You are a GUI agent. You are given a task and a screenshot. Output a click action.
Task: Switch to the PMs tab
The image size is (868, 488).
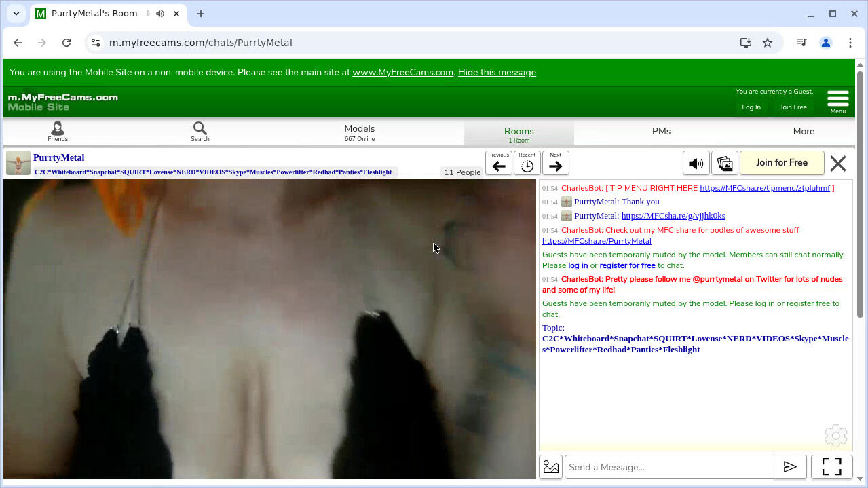[661, 132]
